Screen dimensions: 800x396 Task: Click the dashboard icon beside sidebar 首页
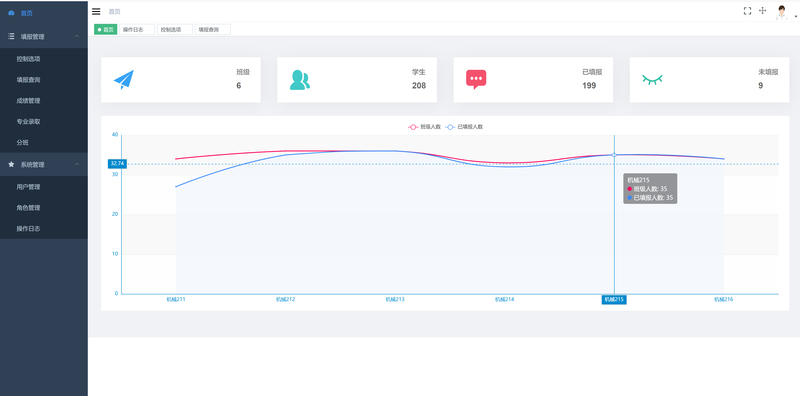click(11, 13)
